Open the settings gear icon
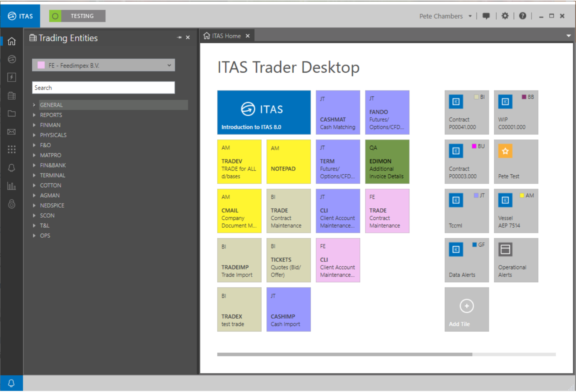The width and height of the screenshot is (576, 392). pos(505,16)
